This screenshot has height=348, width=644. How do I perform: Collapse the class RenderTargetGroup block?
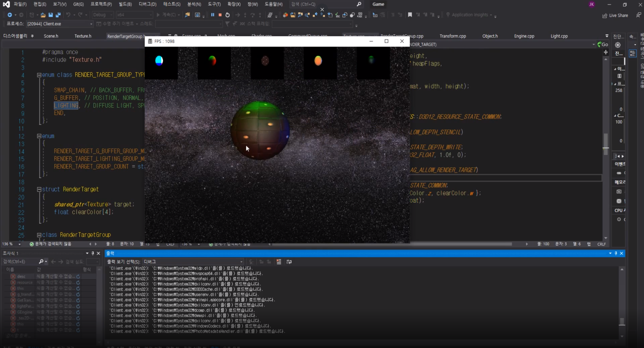click(39, 235)
